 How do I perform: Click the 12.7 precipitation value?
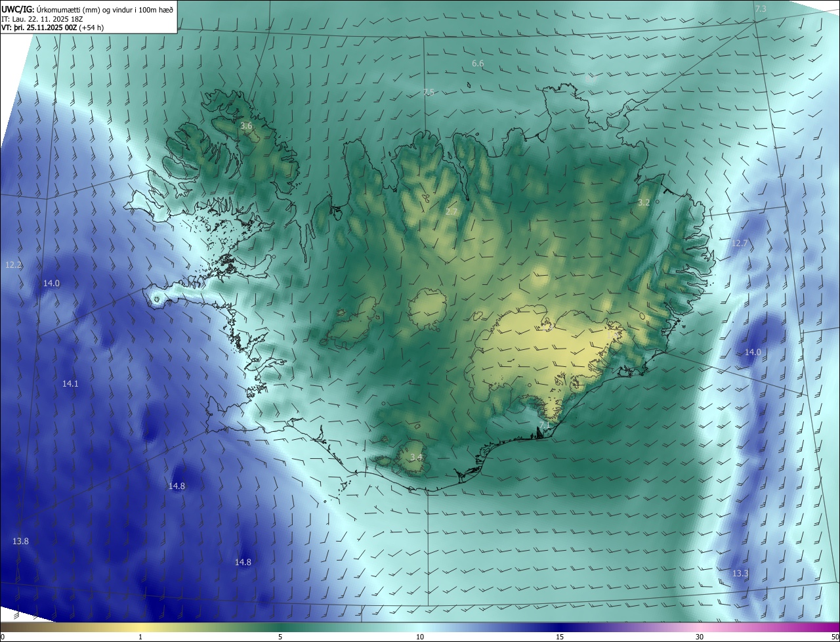(x=740, y=244)
